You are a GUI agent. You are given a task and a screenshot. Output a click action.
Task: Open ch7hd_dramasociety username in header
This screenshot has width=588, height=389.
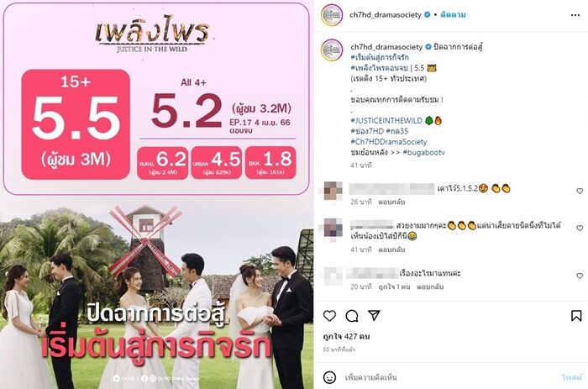point(385,15)
